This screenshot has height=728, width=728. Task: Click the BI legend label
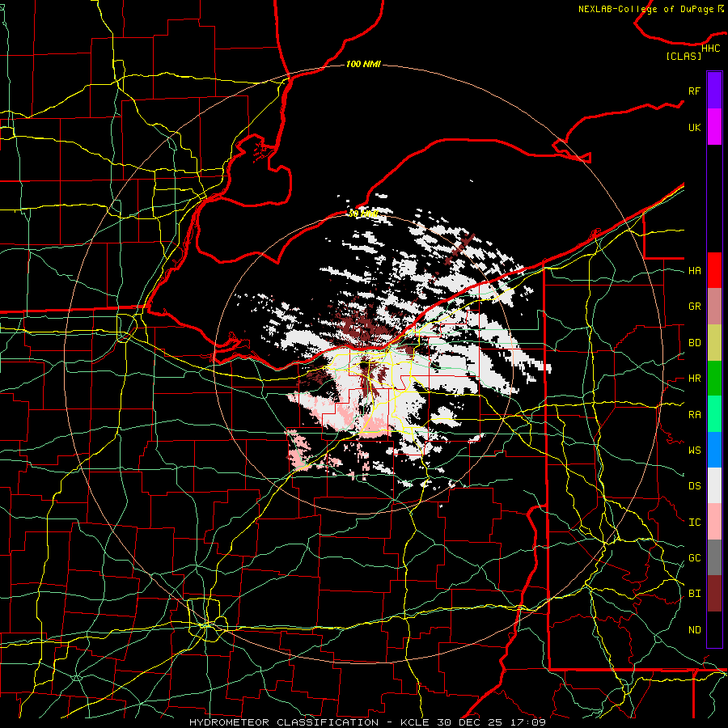[x=694, y=594]
